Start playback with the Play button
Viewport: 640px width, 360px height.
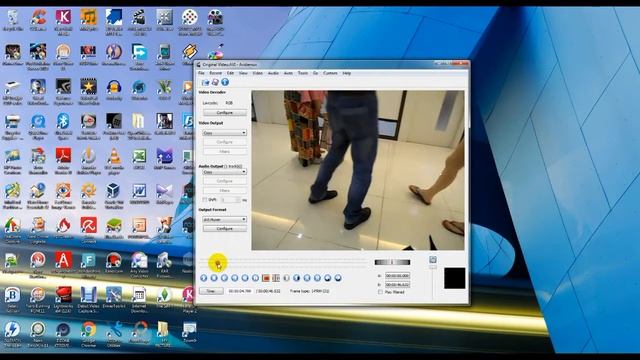tap(204, 278)
